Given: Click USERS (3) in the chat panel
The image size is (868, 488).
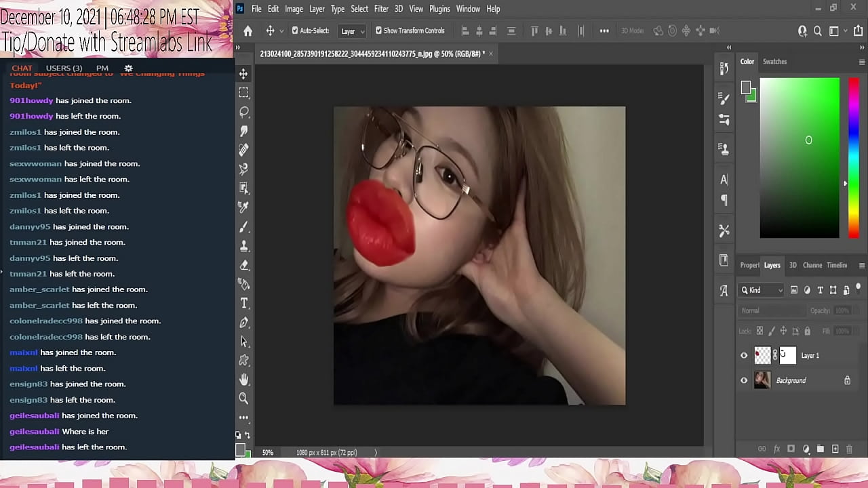Looking at the screenshot, I should click(64, 68).
